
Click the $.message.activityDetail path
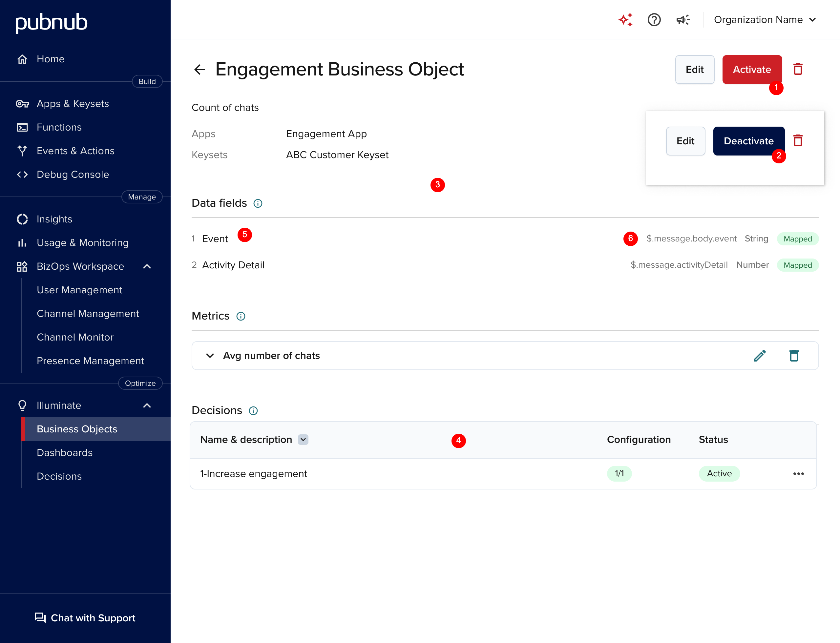(679, 265)
